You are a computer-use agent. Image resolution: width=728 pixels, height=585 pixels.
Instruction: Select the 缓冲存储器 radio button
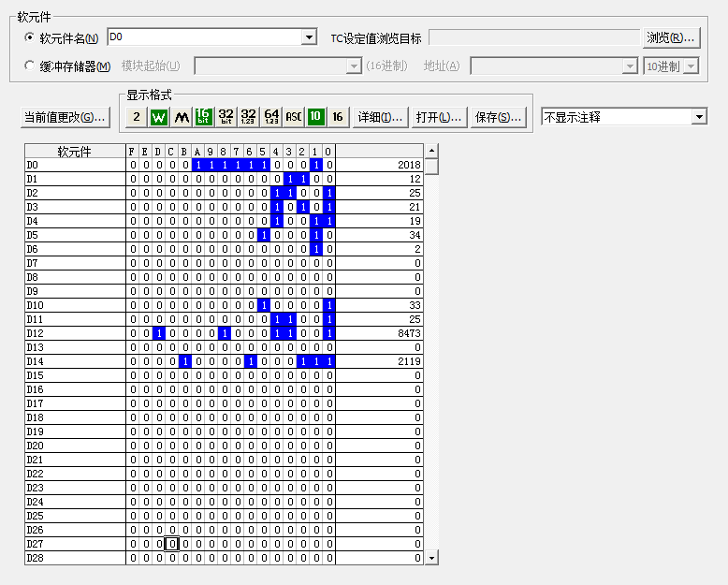pos(29,66)
